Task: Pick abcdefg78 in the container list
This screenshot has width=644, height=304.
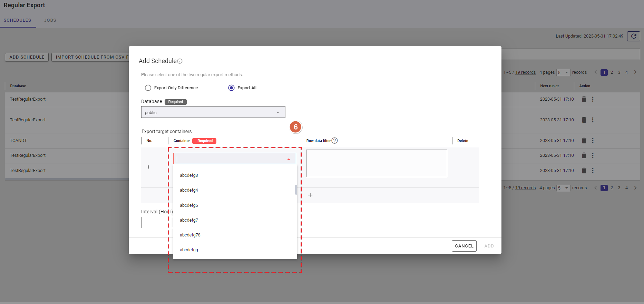Action: point(190,235)
